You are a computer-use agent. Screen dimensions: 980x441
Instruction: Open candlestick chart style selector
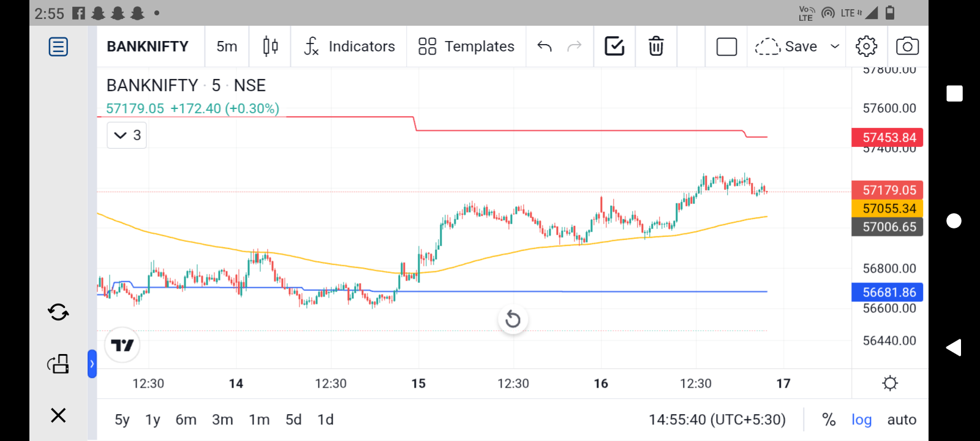270,47
